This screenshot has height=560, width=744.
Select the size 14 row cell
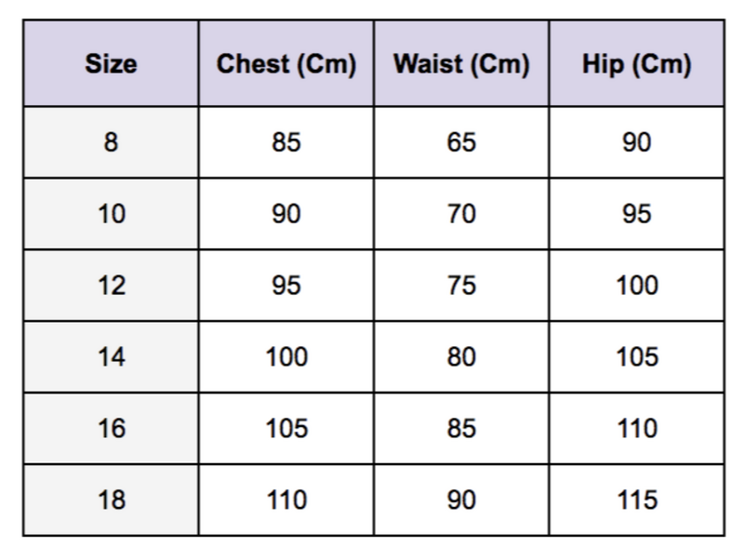[x=111, y=357]
